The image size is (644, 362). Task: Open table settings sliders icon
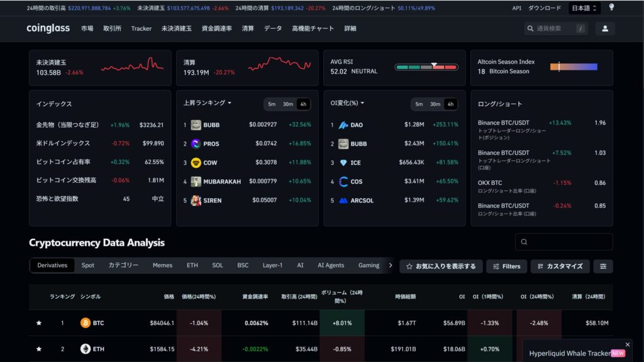pyautogui.click(x=603, y=266)
